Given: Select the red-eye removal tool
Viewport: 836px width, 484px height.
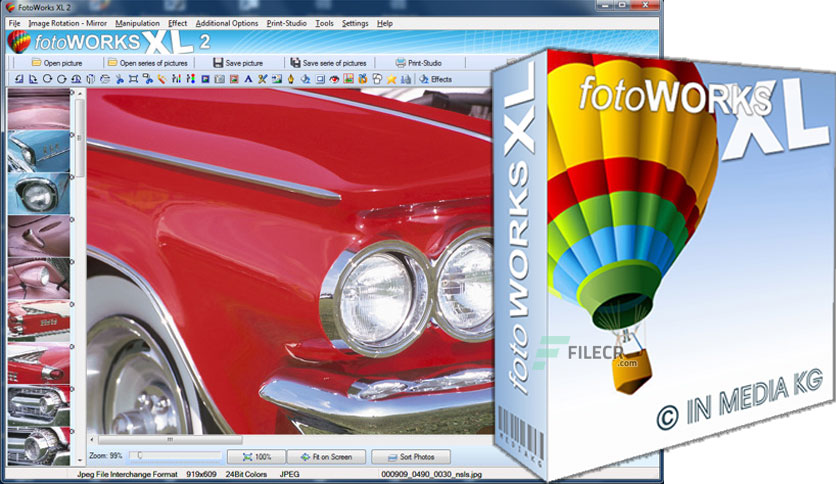Looking at the screenshot, I should pyautogui.click(x=334, y=79).
